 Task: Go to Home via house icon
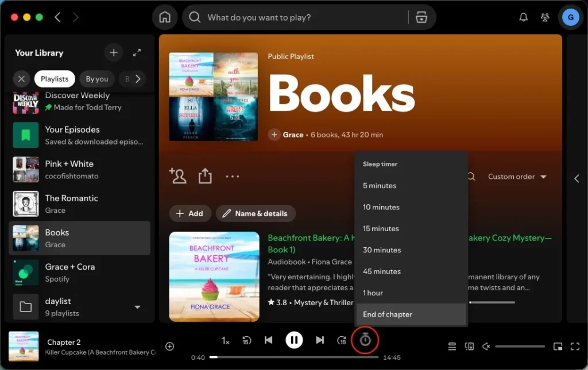click(x=165, y=17)
